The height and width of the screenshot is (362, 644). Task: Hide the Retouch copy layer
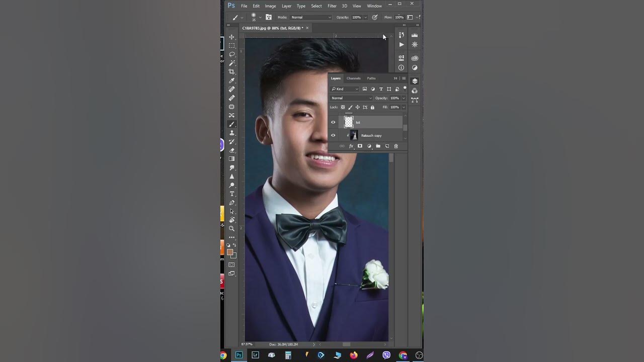(x=333, y=135)
